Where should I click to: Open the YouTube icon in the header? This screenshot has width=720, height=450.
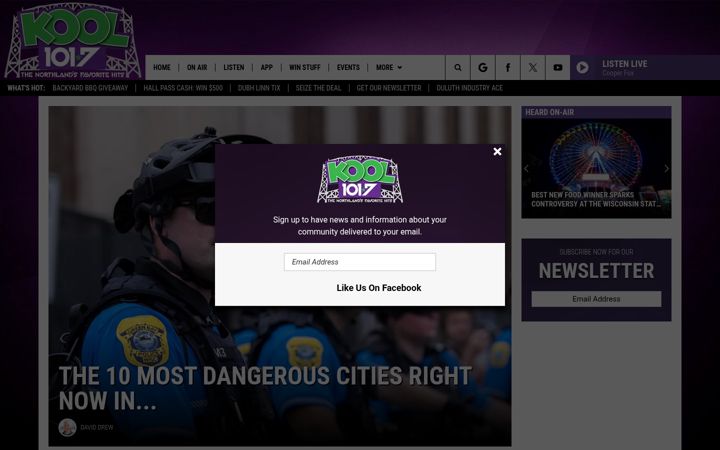557,68
